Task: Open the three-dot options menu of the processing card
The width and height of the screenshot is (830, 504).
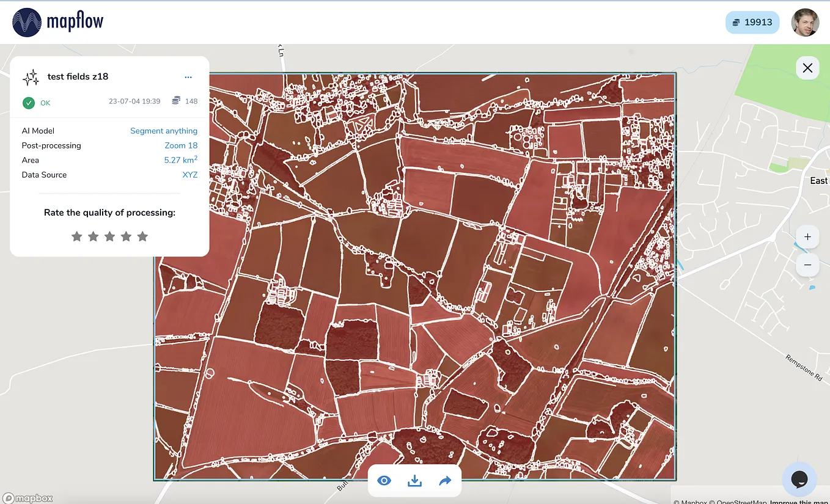Action: (x=188, y=77)
